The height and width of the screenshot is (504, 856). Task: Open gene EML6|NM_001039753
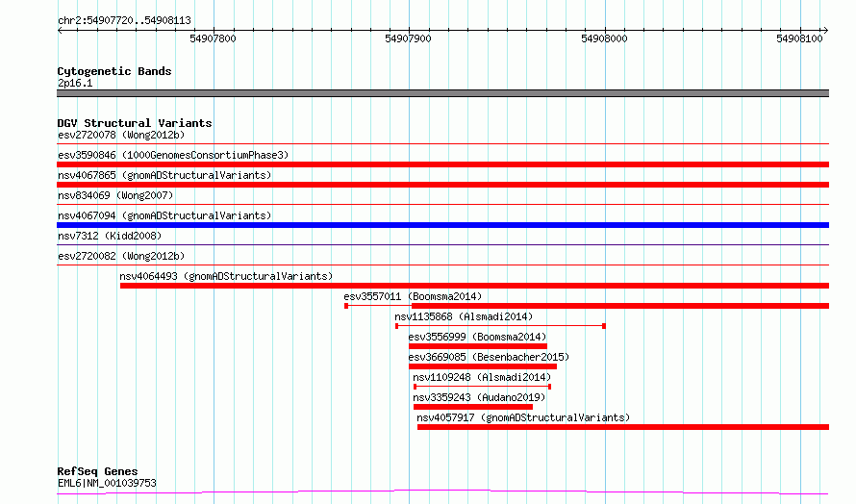pyautogui.click(x=107, y=483)
